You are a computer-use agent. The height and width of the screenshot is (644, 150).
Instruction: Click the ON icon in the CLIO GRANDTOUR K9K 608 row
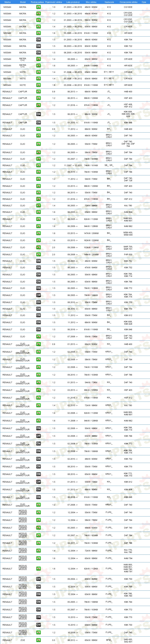tap(38, 490)
